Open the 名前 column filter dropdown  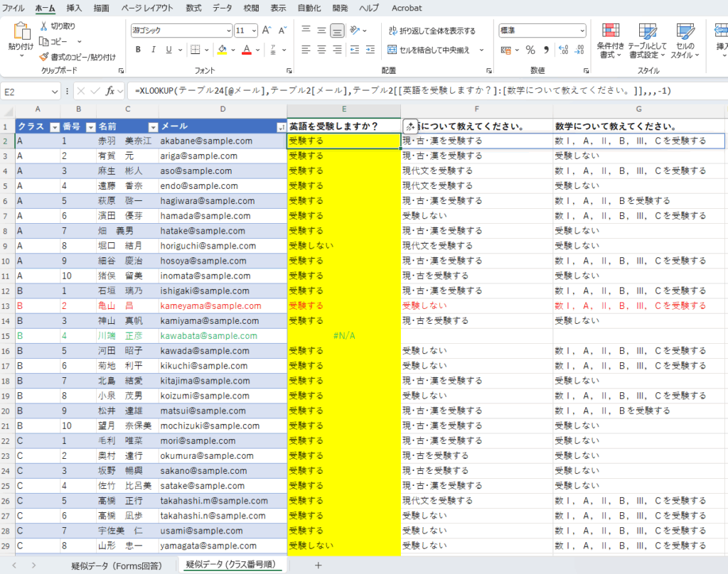pyautogui.click(x=154, y=126)
